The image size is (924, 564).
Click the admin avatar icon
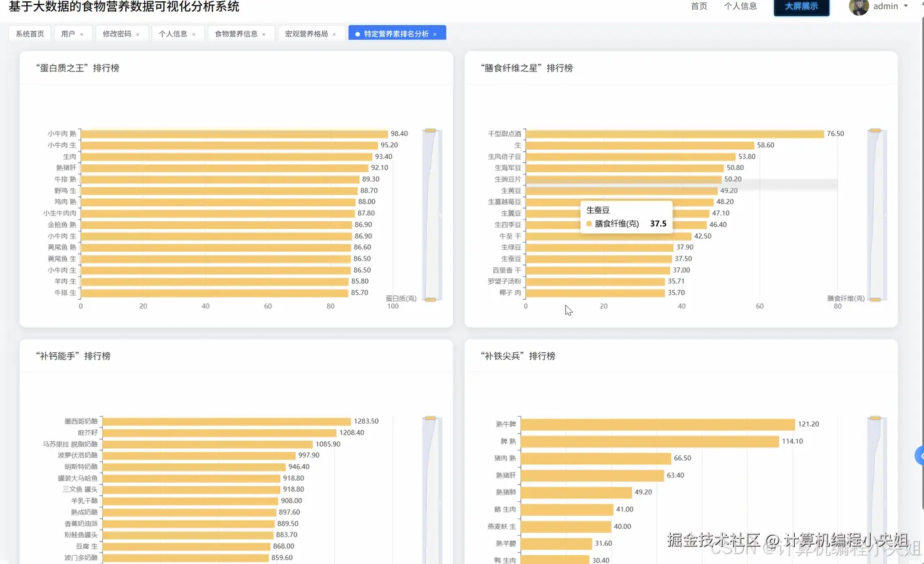pos(858,8)
